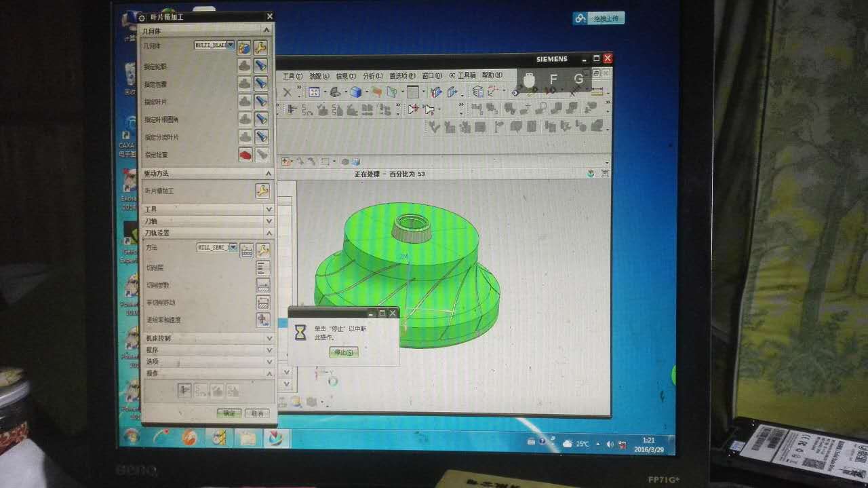The width and height of the screenshot is (868, 488).
Task: Open the GC 工具箱 menu
Action: click(x=462, y=76)
